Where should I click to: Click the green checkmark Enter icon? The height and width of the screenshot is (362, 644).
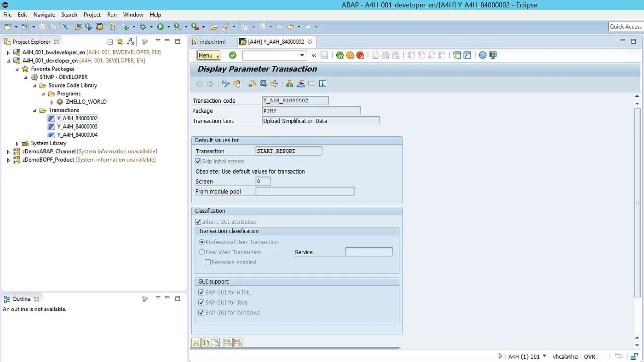pyautogui.click(x=233, y=55)
